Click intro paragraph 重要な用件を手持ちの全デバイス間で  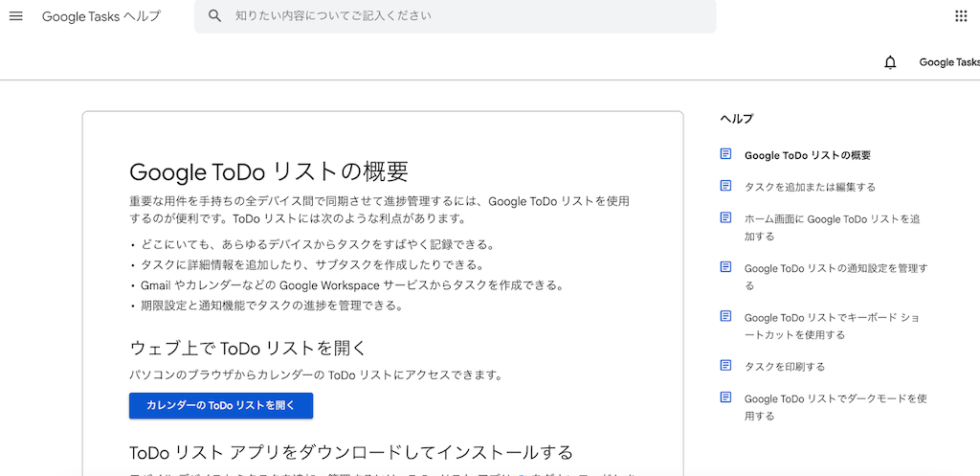[379, 210]
